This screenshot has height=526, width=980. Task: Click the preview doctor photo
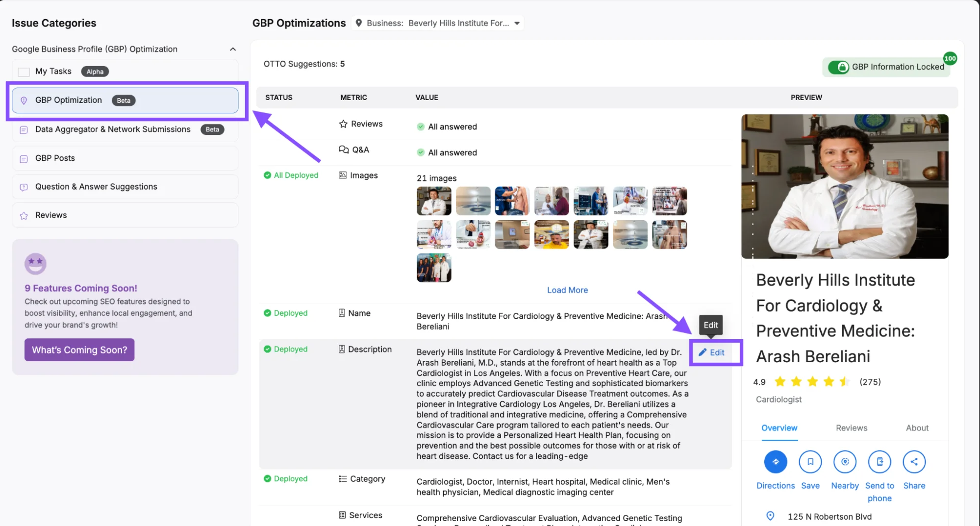click(845, 186)
